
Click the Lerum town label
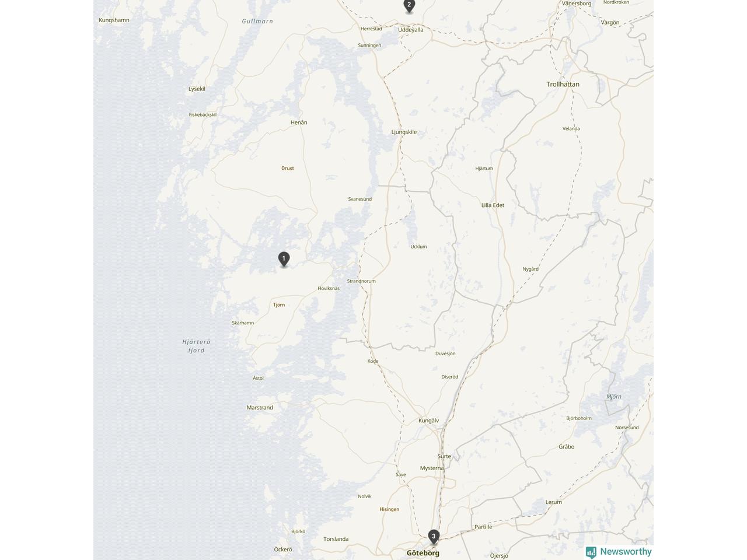coord(553,502)
